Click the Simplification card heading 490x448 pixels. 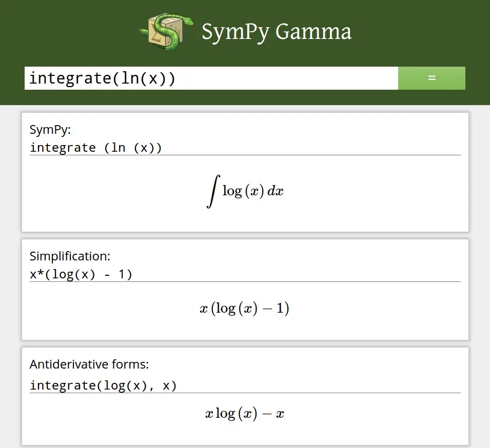[x=70, y=256]
